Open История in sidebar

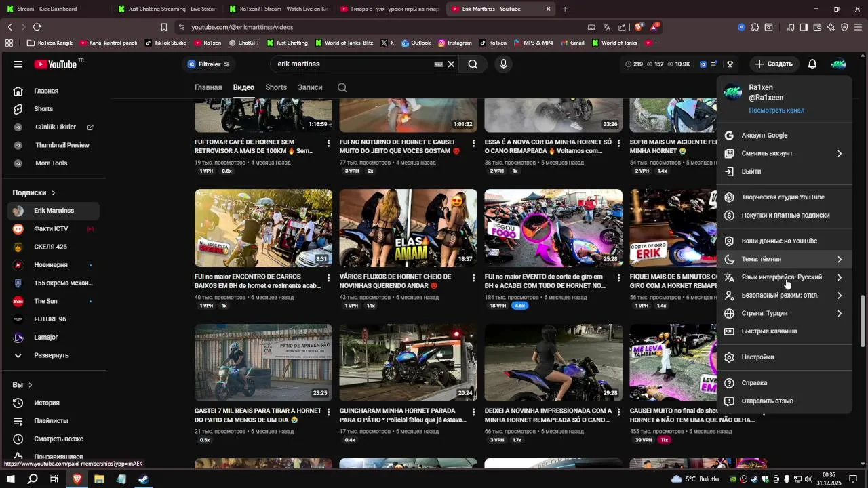coord(54,403)
